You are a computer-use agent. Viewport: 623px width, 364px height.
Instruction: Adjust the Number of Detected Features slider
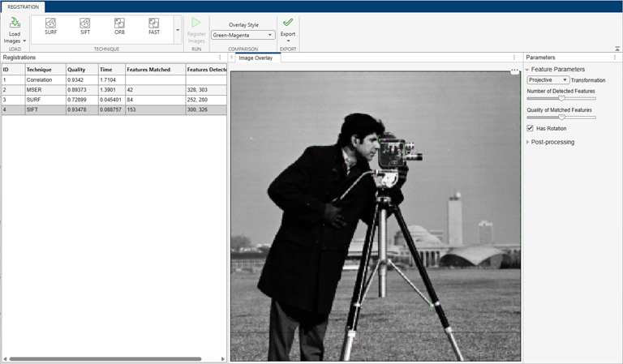coord(561,98)
